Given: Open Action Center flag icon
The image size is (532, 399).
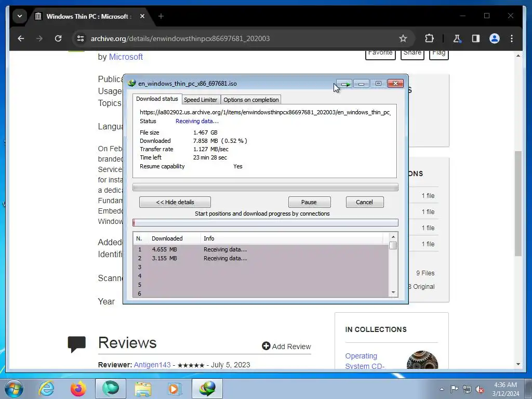Looking at the screenshot, I should tap(454, 389).
